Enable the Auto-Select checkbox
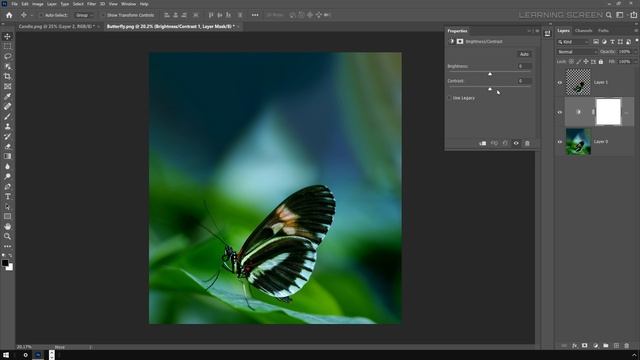640x360 pixels. 41,15
